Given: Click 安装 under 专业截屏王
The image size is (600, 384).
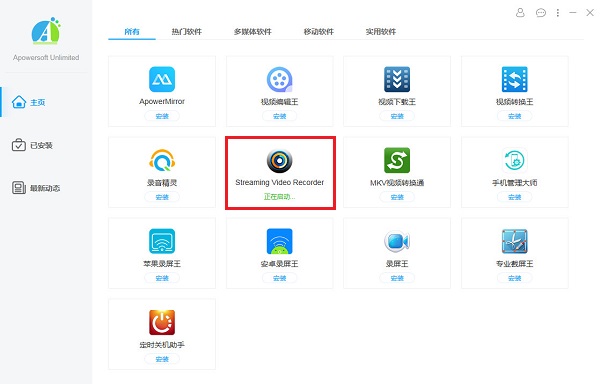Looking at the screenshot, I should pos(514,278).
